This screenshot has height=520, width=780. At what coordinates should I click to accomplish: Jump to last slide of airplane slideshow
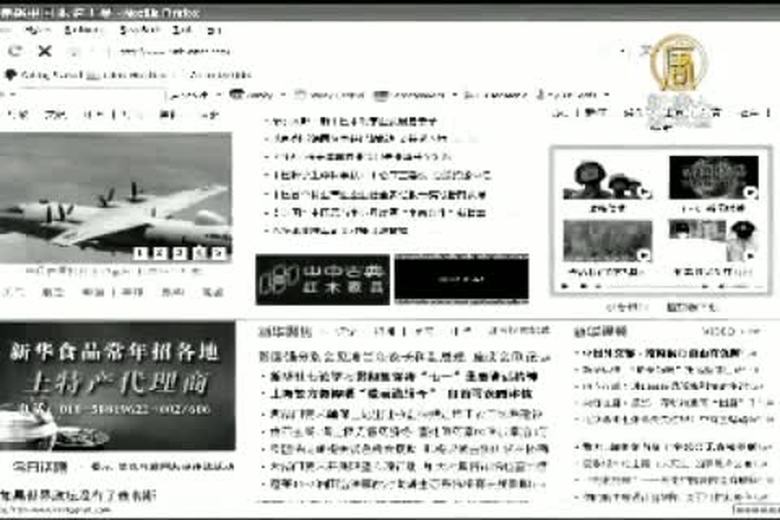(x=219, y=253)
